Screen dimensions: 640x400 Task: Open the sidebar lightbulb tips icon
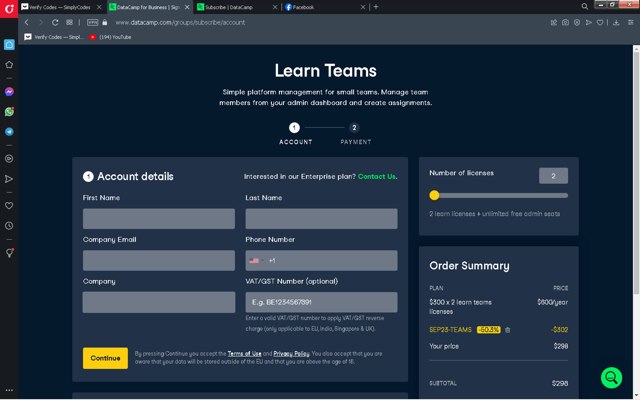(9, 253)
